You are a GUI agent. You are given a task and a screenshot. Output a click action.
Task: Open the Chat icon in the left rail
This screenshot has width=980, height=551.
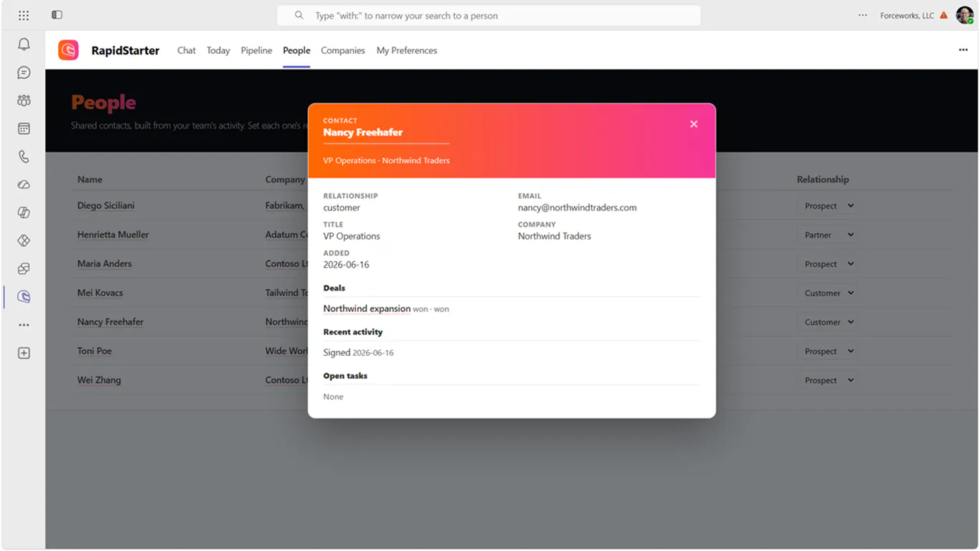tap(24, 72)
